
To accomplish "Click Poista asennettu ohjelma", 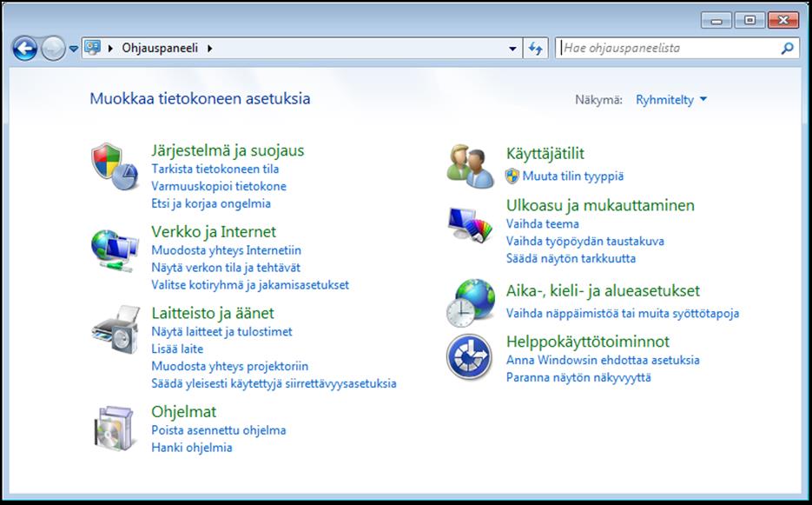I will 219,430.
